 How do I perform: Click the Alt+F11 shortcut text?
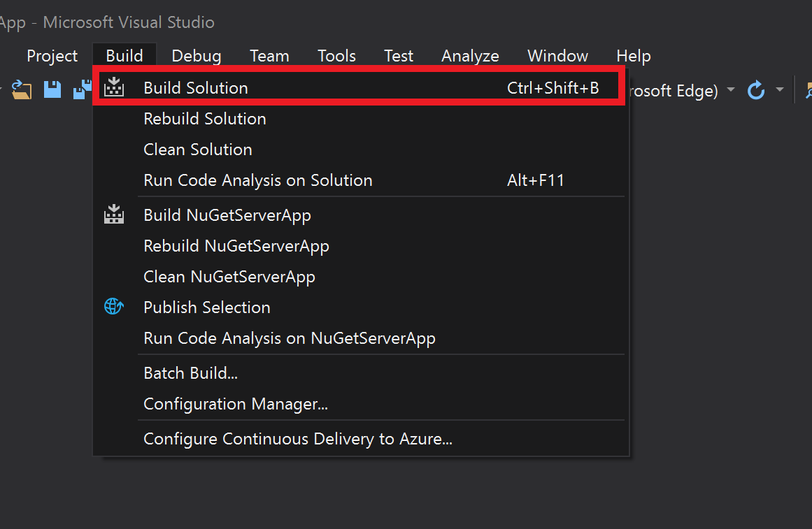click(536, 180)
